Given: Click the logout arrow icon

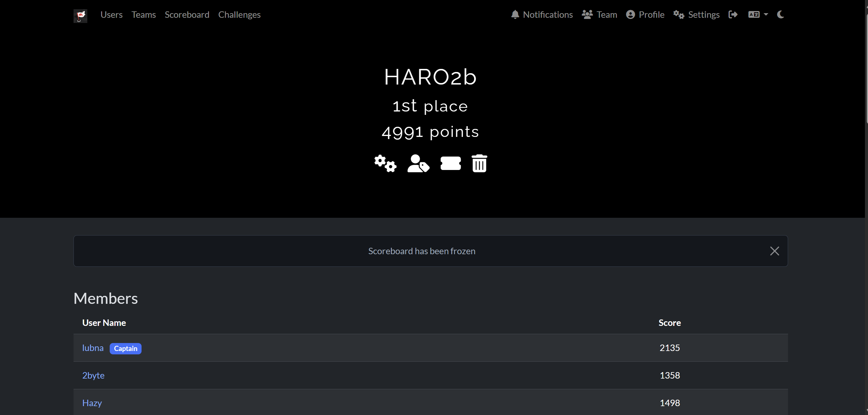Looking at the screenshot, I should pos(733,15).
